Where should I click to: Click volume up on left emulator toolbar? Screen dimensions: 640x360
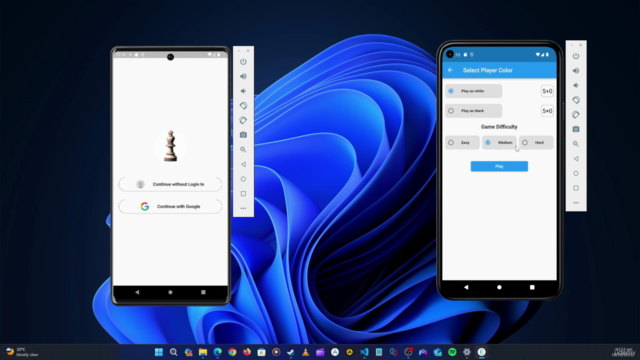coord(243,76)
